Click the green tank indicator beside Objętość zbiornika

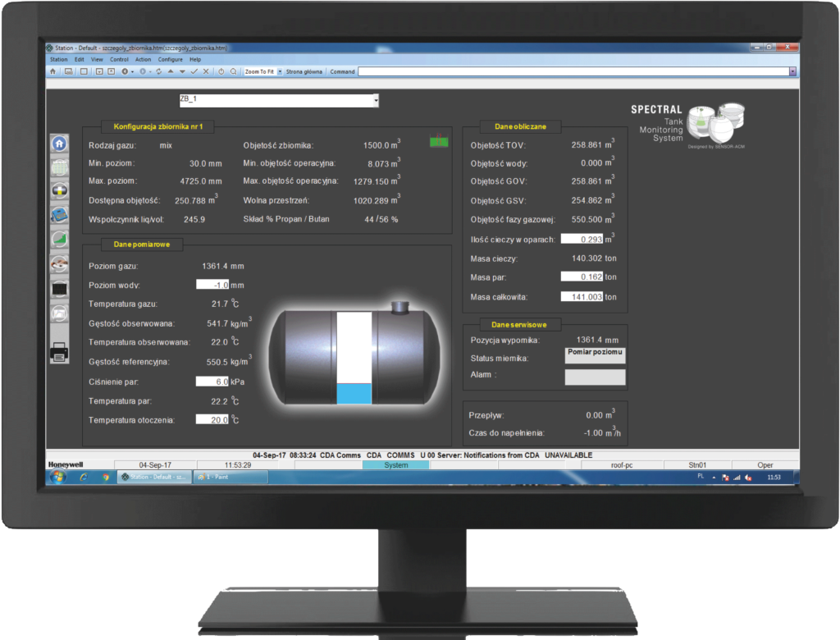[x=439, y=141]
